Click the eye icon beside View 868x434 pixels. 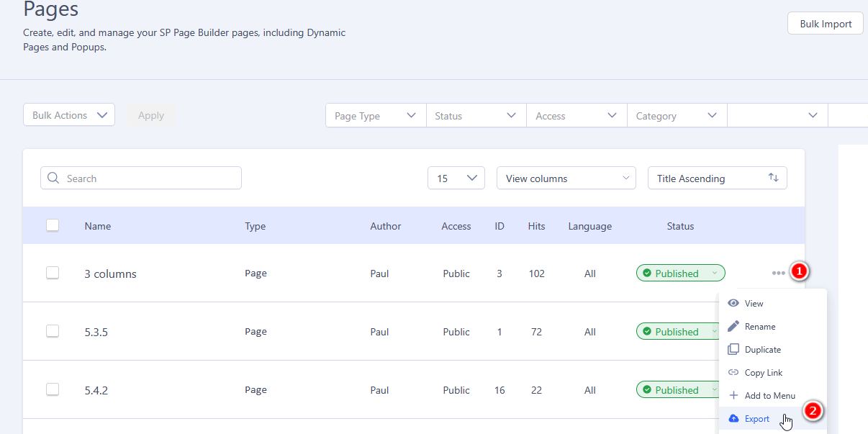pos(733,303)
